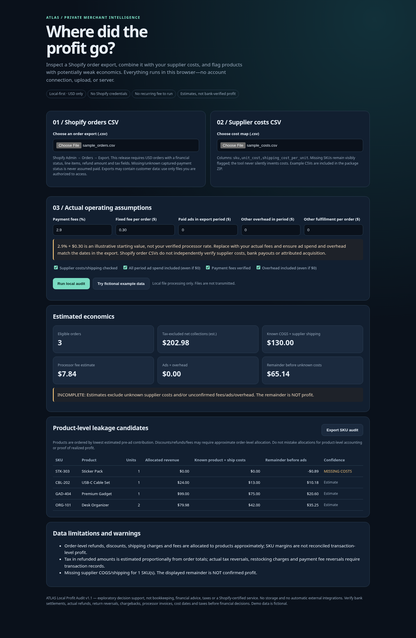Click Try fictional example data button

coord(121,284)
